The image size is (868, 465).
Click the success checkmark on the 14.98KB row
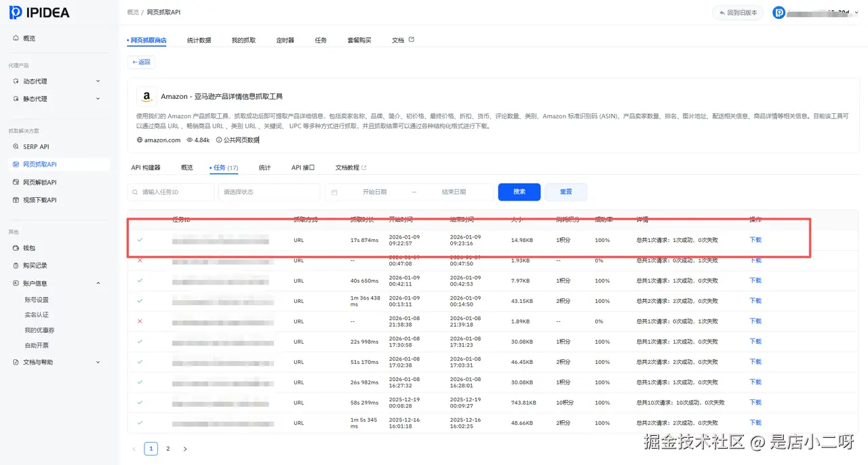pyautogui.click(x=140, y=240)
